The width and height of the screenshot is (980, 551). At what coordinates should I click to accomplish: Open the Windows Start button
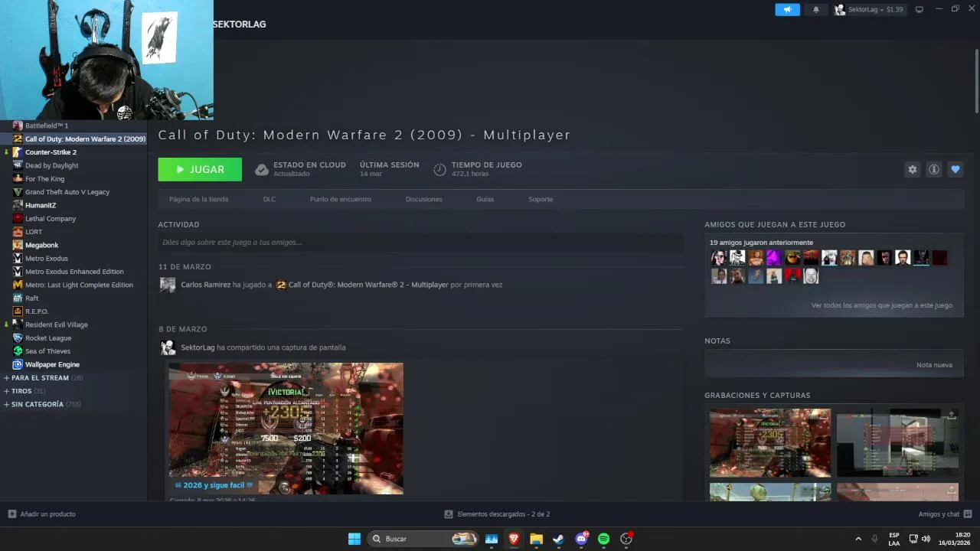[354, 539]
